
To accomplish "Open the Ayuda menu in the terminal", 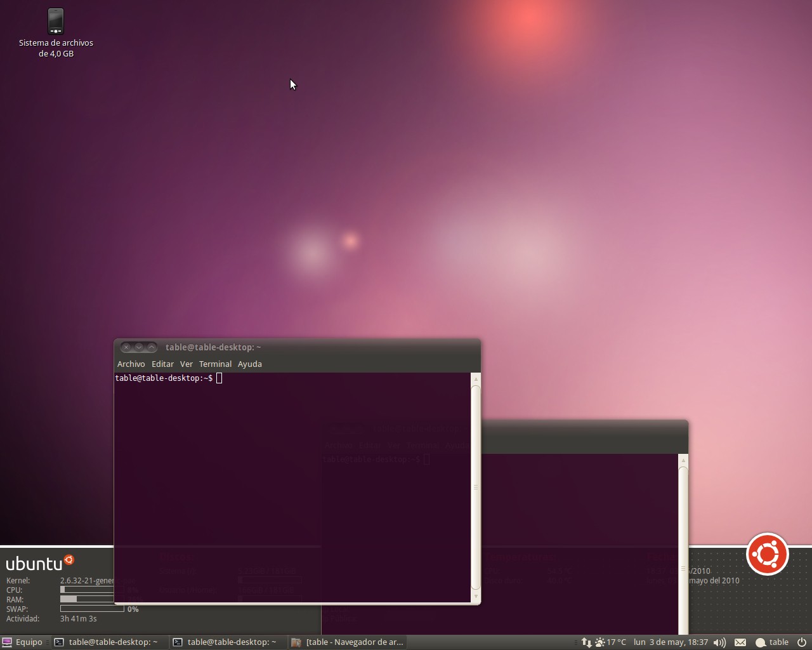I will click(x=249, y=364).
